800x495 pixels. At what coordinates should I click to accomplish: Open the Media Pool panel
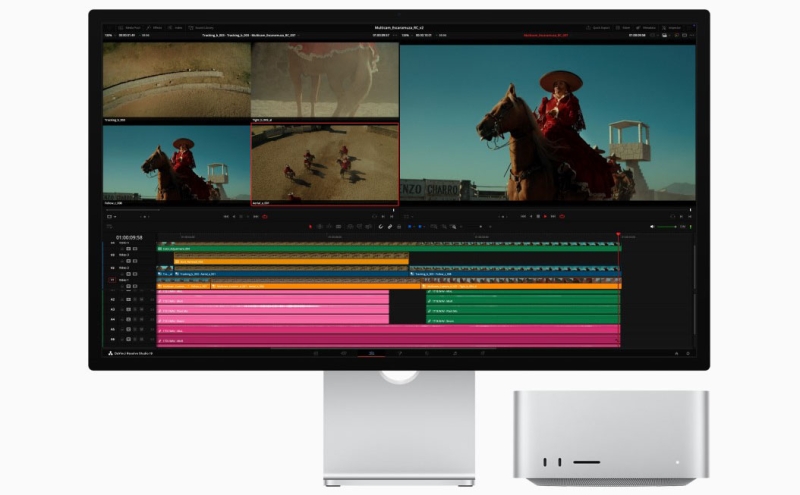[x=129, y=28]
